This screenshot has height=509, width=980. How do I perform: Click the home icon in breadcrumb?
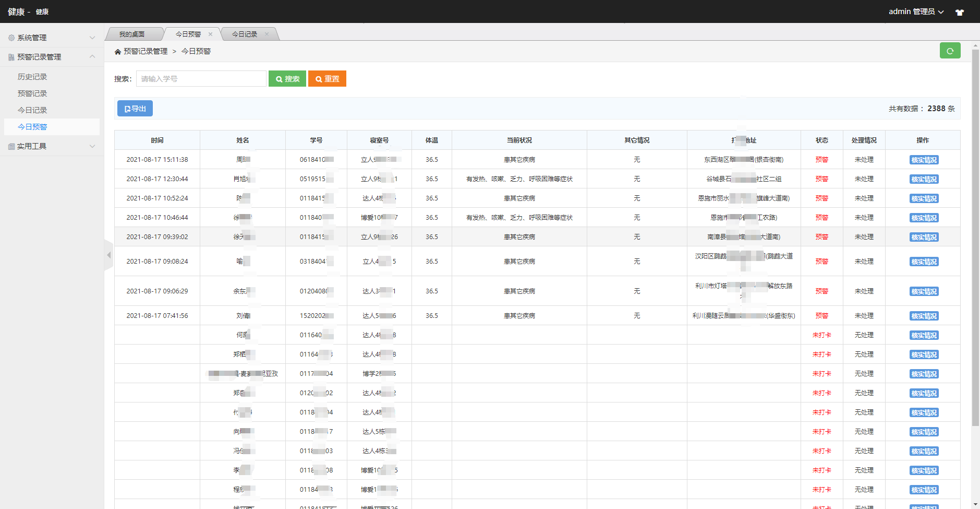tap(118, 52)
